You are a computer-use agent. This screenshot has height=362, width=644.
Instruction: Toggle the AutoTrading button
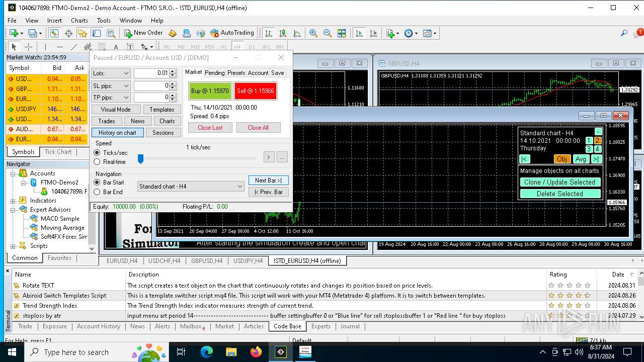click(x=232, y=33)
